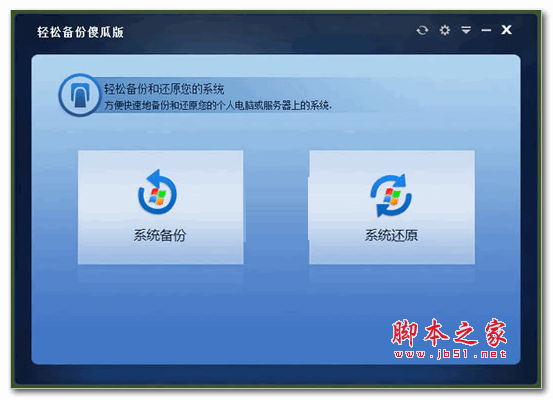Click the 系统备份 backup icon
The width and height of the screenshot is (553, 400).
(157, 192)
